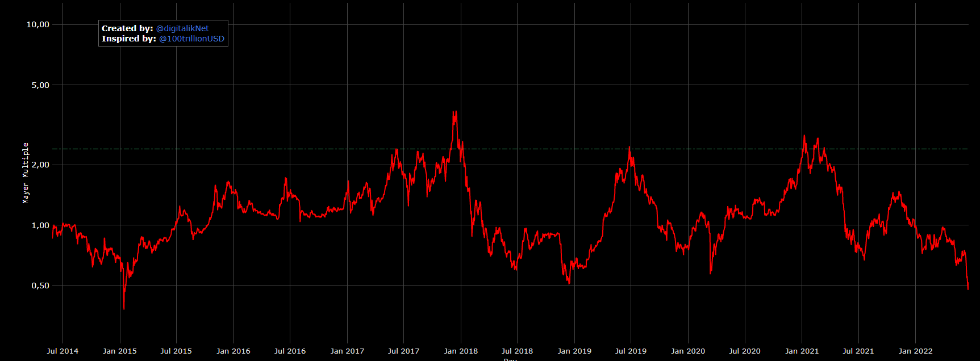The height and width of the screenshot is (361, 980).
Task: Click the red line's final point in 2022
Action: [x=968, y=289]
